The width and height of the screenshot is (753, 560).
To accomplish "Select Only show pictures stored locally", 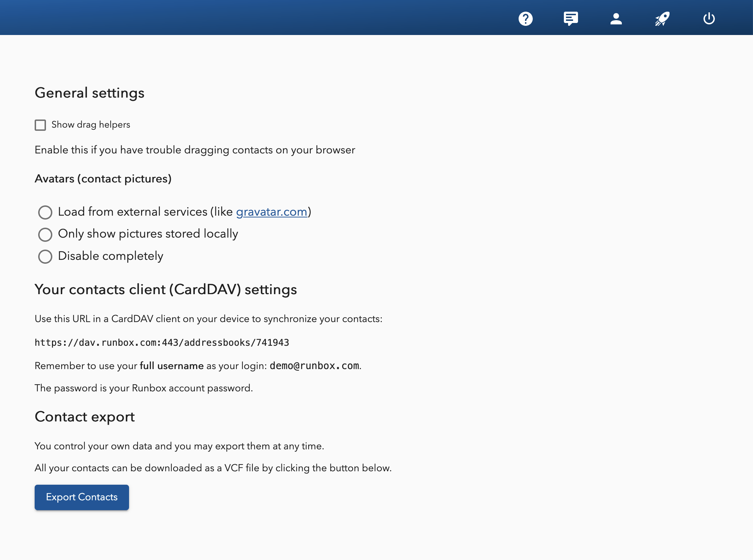I will (x=45, y=234).
